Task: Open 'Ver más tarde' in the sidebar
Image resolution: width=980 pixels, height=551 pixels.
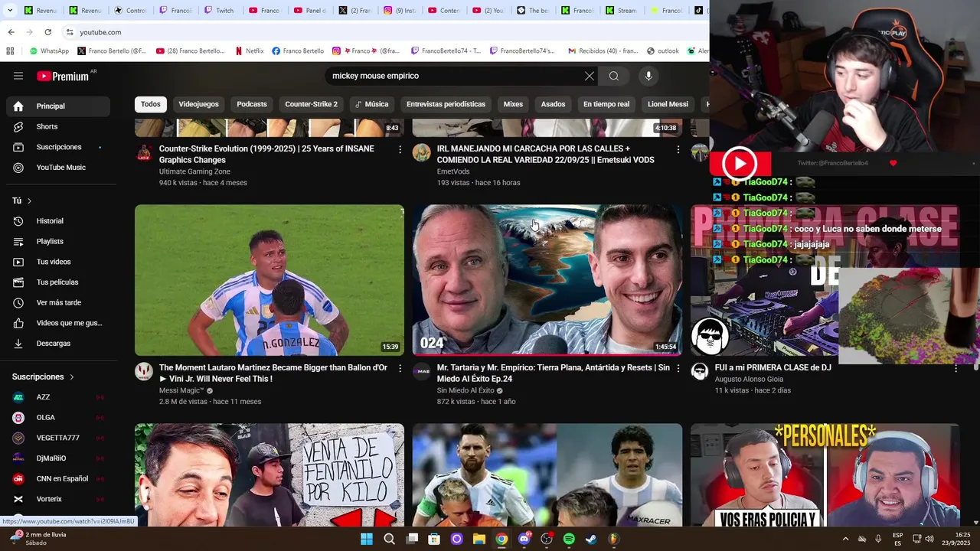Action: tap(58, 302)
